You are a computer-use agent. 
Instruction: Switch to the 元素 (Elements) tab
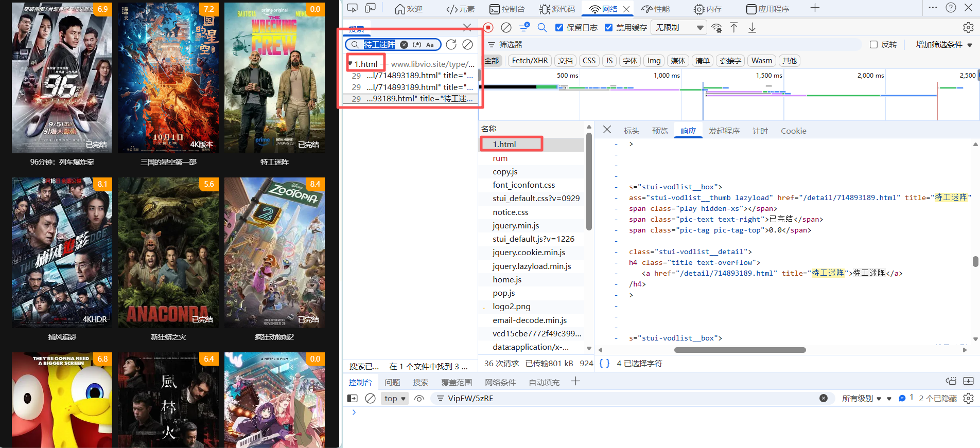click(x=460, y=9)
